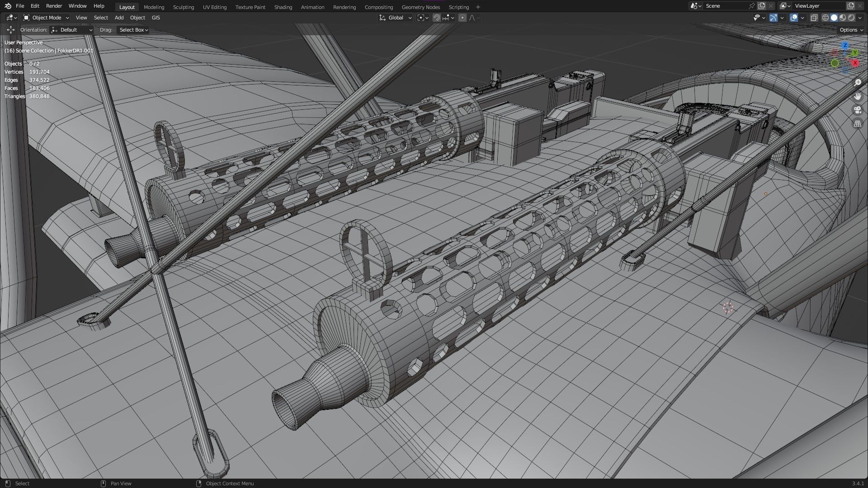This screenshot has width=868, height=488.
Task: Switch perspective/orthographic grid icon
Action: coord(857,123)
